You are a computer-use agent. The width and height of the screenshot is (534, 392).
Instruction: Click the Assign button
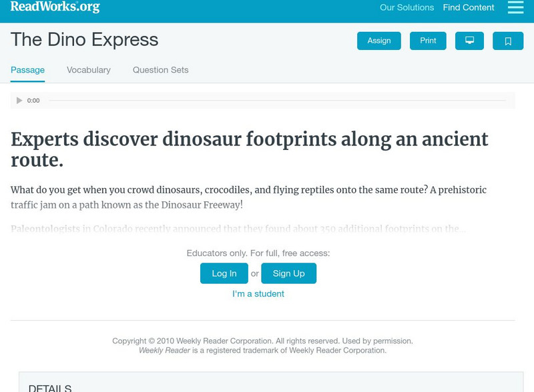[378, 41]
